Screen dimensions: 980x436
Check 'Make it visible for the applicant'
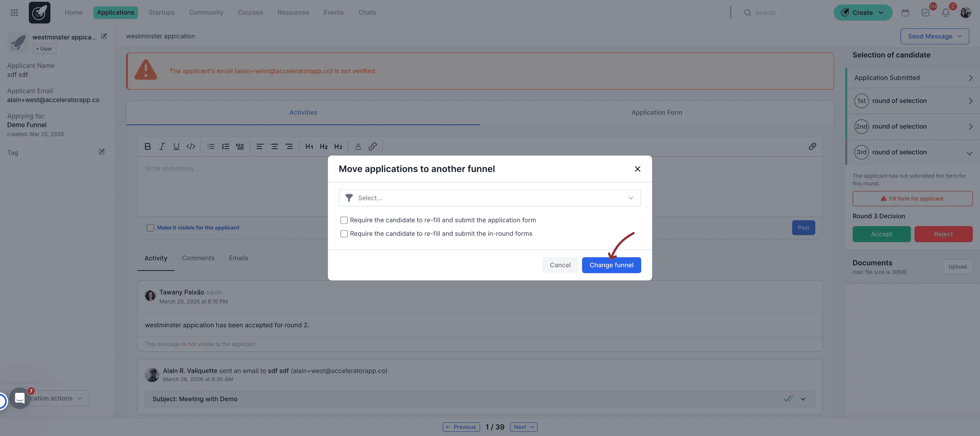[x=150, y=227]
